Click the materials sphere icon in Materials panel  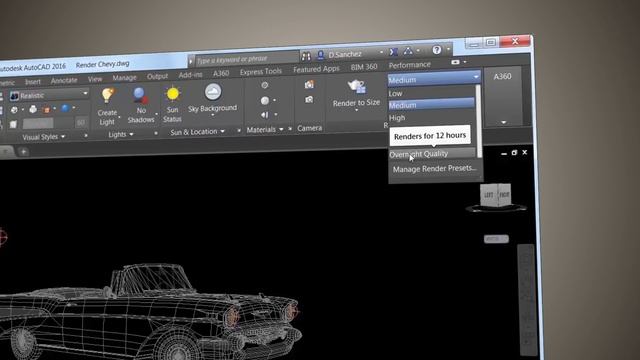pos(265,100)
